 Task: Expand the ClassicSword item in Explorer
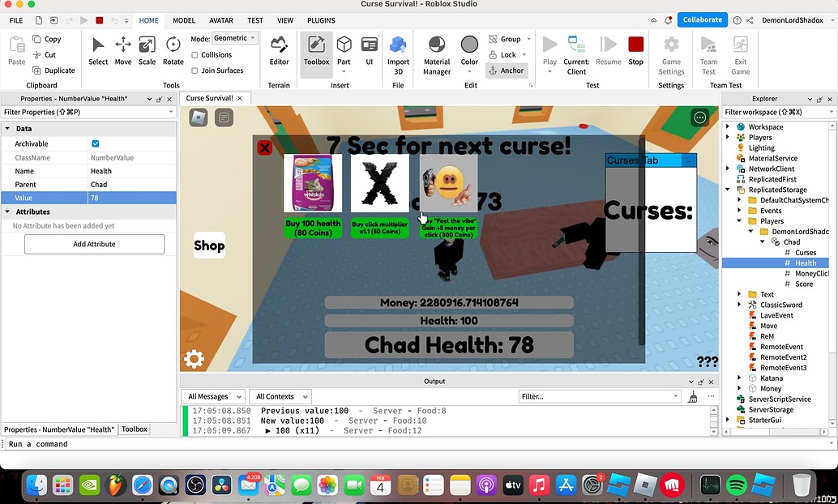pyautogui.click(x=738, y=305)
